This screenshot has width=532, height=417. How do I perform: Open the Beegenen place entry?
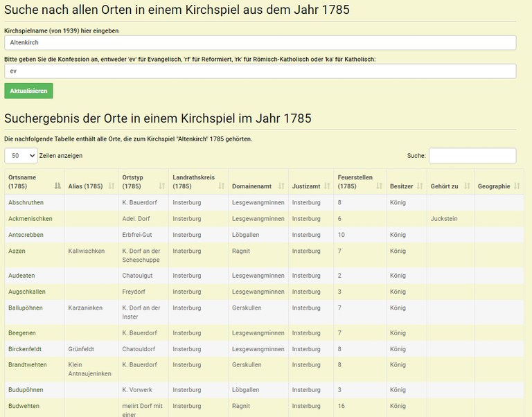coord(21,333)
